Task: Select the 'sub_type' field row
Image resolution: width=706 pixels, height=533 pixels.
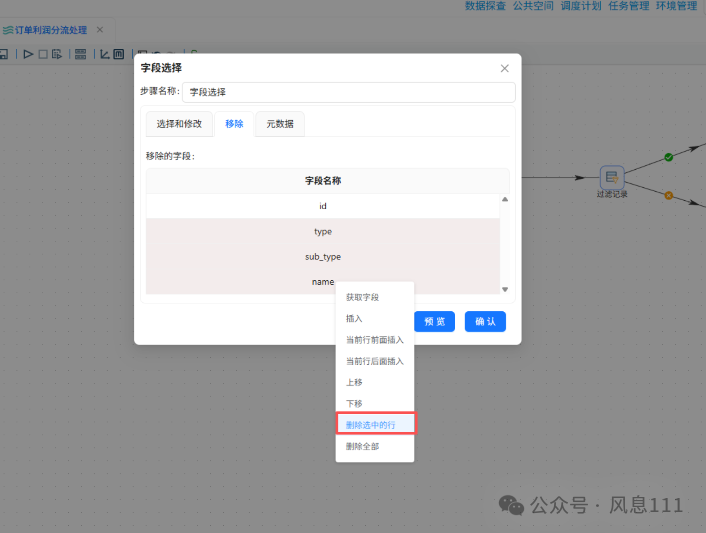Action: pyautogui.click(x=323, y=257)
